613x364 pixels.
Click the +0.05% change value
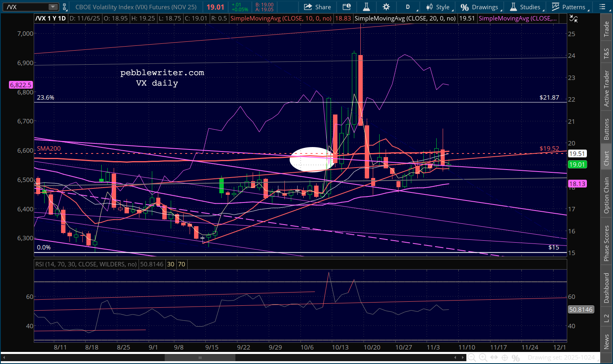240,10
